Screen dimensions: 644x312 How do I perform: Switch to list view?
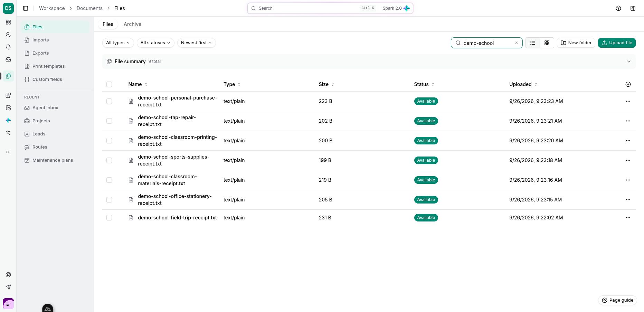[533, 43]
